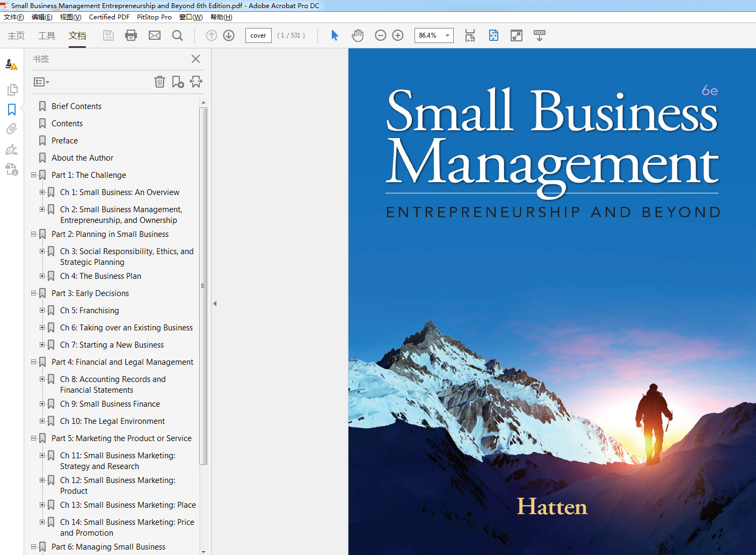Open the 编辑(E) menu
Image resolution: width=756 pixels, height=555 pixels.
click(42, 17)
